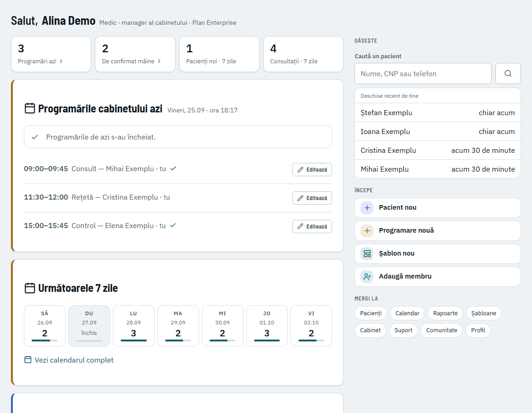Start a Programare nouă
The width and height of the screenshot is (532, 413).
click(x=438, y=231)
